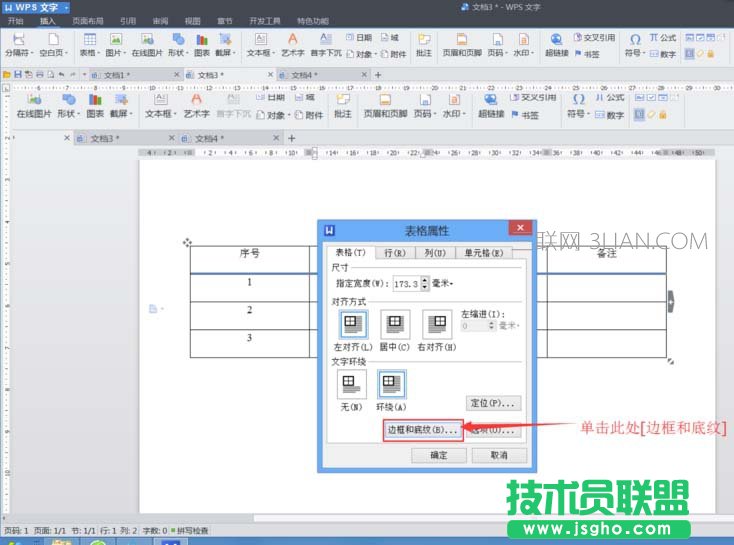Screen dimensions: 734x545
Task: Cancel dialog with 取消 button
Action: coord(499,455)
